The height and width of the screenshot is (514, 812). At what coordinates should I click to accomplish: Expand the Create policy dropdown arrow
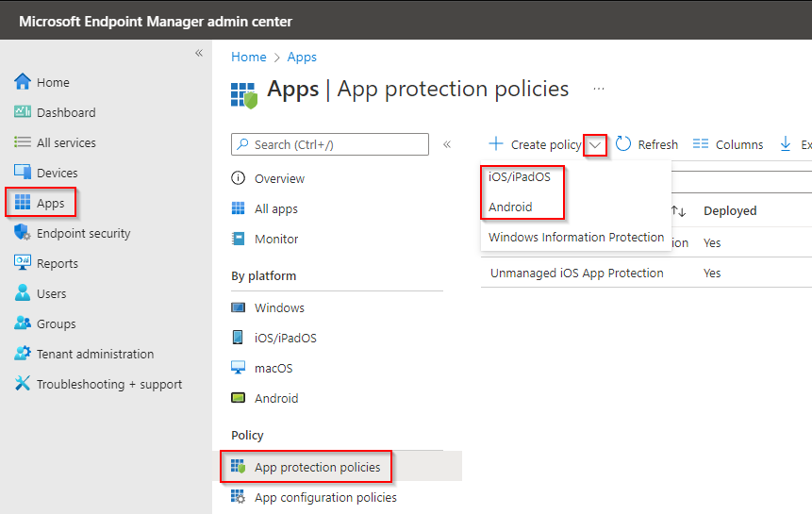tap(595, 144)
